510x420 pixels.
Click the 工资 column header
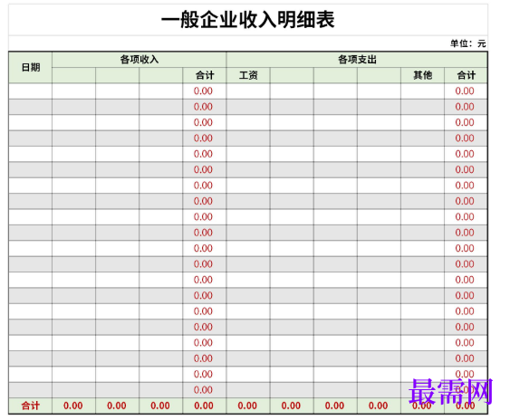click(x=248, y=75)
